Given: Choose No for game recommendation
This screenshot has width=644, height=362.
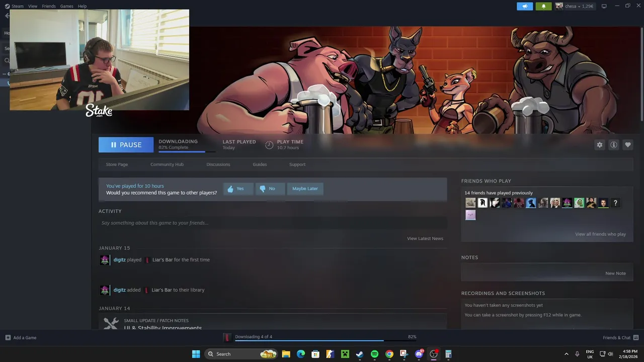Looking at the screenshot, I should pyautogui.click(x=270, y=189).
